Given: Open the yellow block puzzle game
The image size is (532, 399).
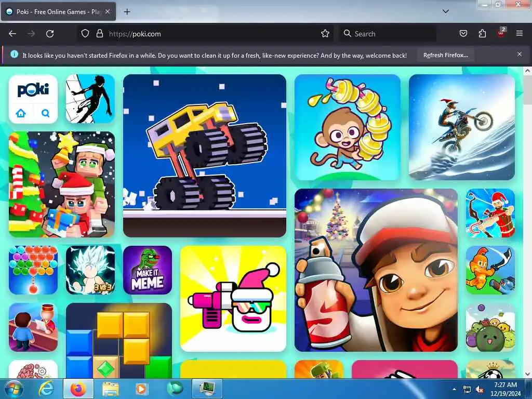Looking at the screenshot, I should pos(119,340).
